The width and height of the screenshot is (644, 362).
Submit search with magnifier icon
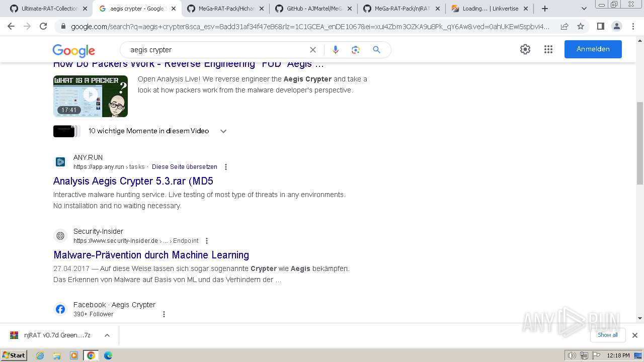coord(376,50)
